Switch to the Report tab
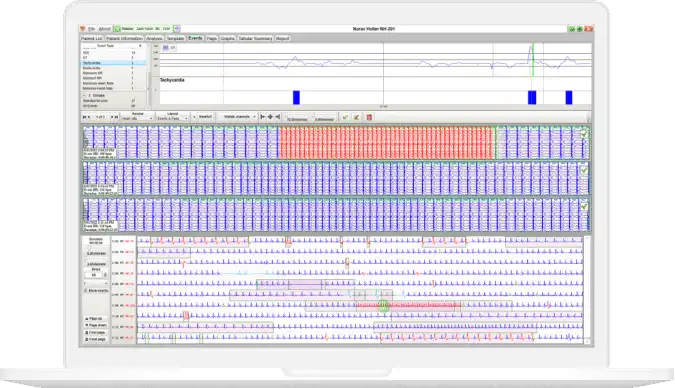 click(282, 38)
